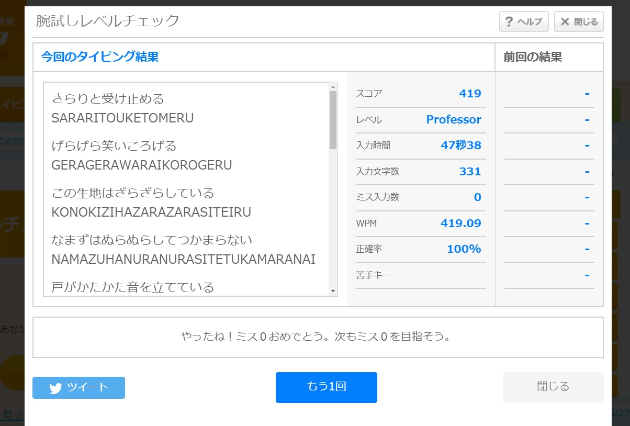This screenshot has height=426, width=630.
Task: Click the scroll up arrow of the results list
Action: tap(333, 90)
